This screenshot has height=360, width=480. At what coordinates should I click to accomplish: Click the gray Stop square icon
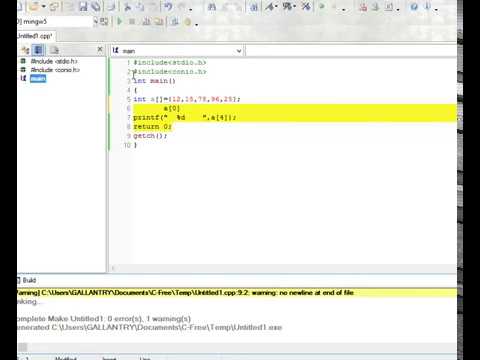coord(132,22)
